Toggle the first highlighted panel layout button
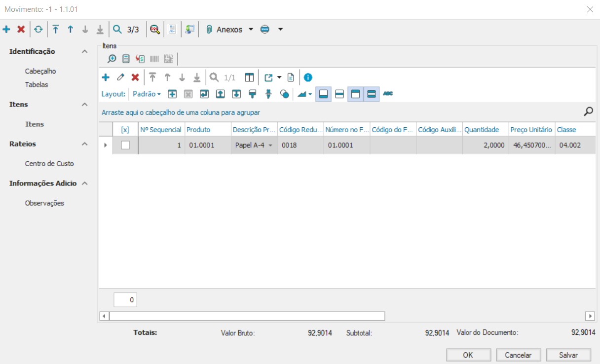This screenshot has width=600, height=364. click(323, 94)
